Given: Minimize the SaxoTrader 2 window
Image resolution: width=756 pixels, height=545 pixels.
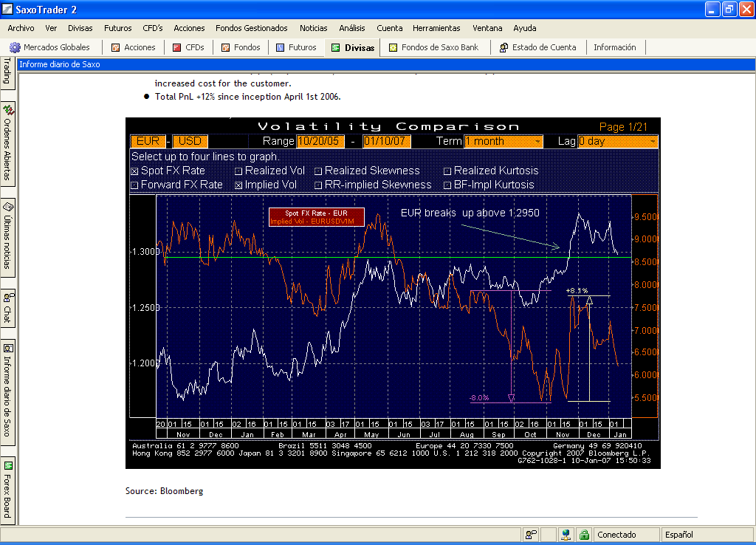Looking at the screenshot, I should 712,9.
